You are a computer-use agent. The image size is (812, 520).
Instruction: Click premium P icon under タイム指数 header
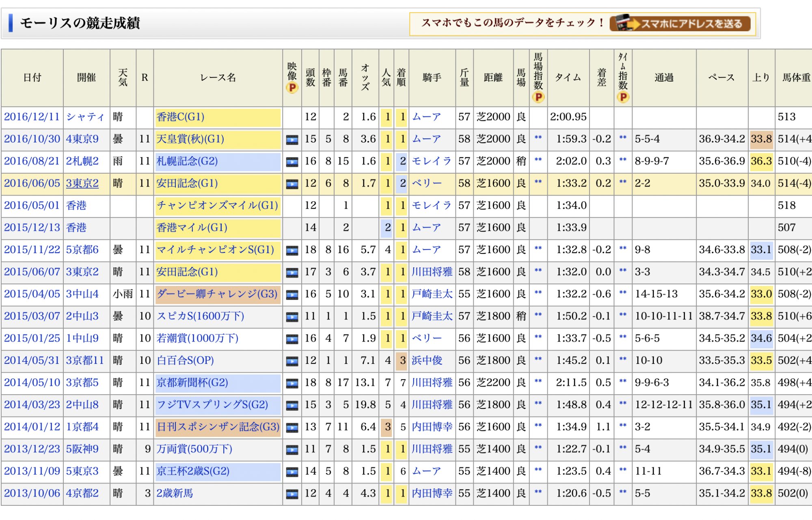tap(623, 97)
